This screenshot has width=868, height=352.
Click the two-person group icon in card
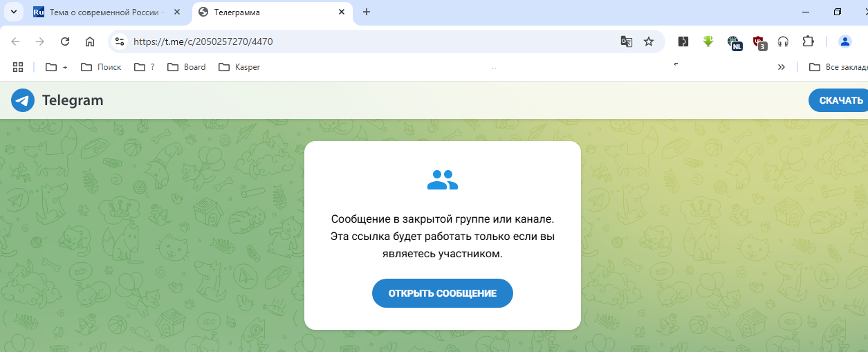coord(443,180)
